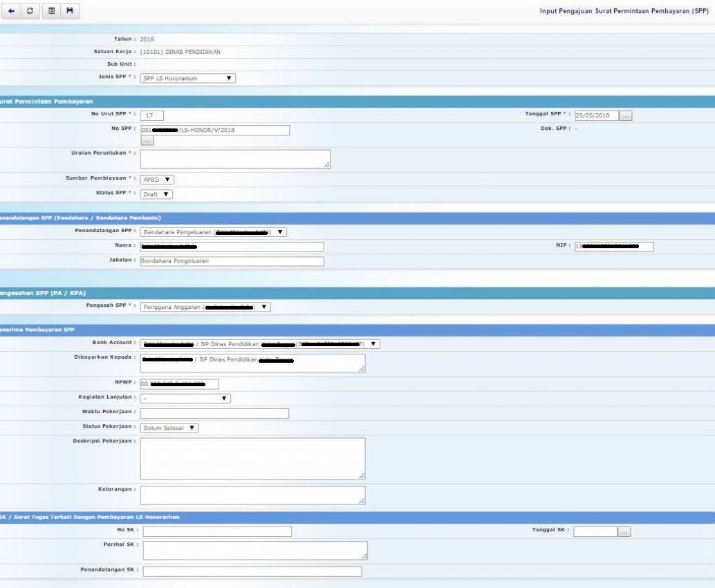The height and width of the screenshot is (588, 715).
Task: Open the Tanggal SK date picker button
Action: click(624, 532)
